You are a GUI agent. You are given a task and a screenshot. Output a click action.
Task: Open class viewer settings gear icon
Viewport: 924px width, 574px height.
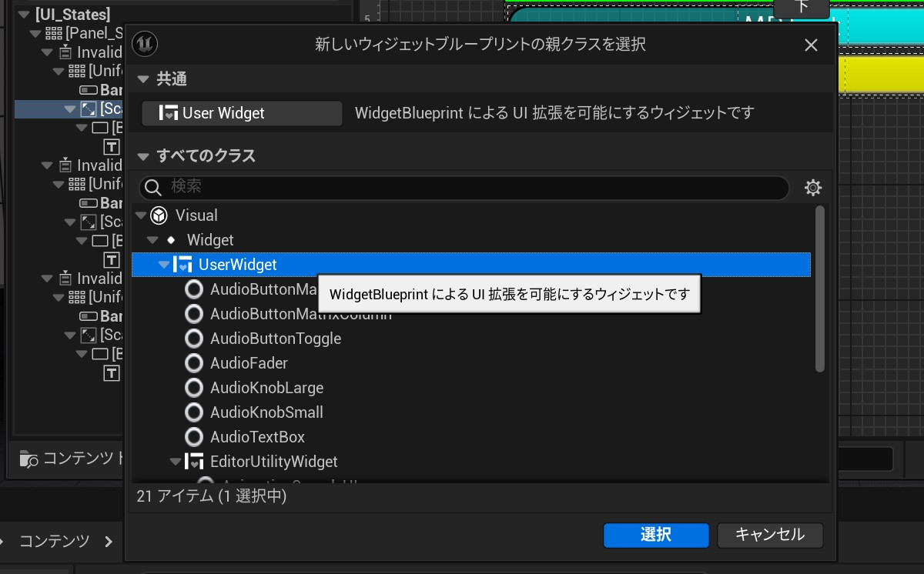click(813, 188)
